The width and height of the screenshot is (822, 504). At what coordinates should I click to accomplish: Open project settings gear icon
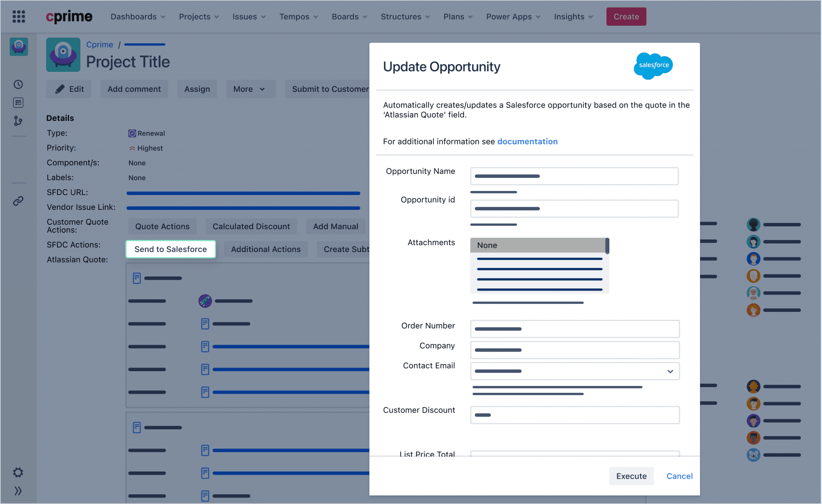point(18,472)
